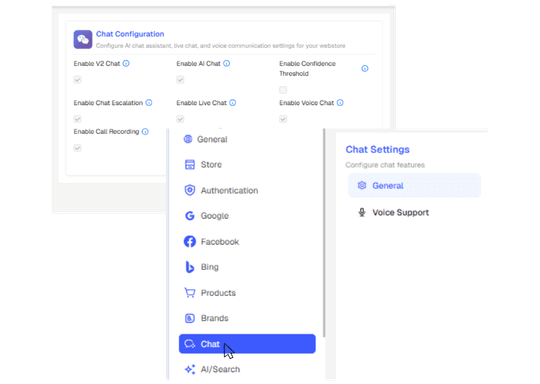The image size is (540, 384).
Task: Click info icon beside Enable Call Recording
Action: pos(145,132)
